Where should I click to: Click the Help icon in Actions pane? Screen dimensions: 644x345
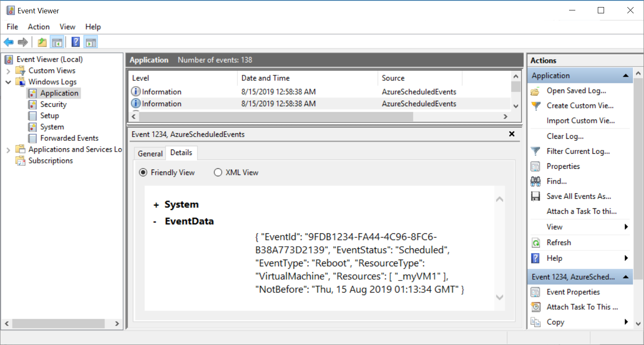click(x=536, y=258)
